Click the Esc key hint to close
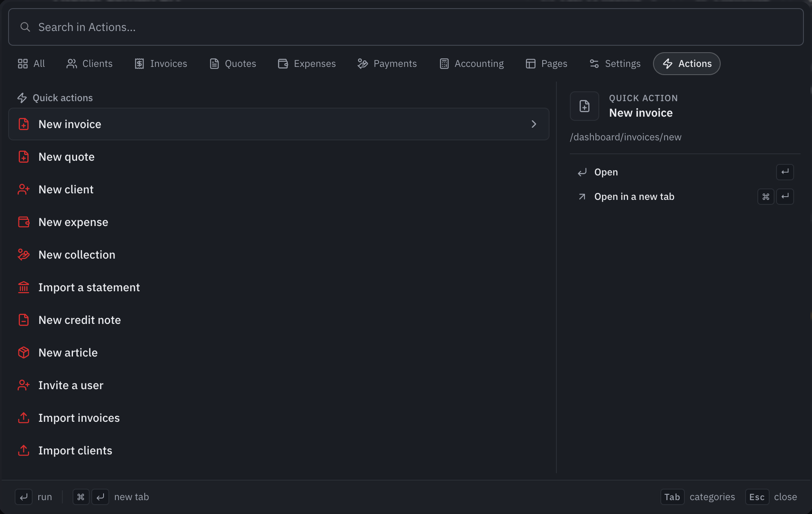Image resolution: width=812 pixels, height=514 pixels. click(x=757, y=497)
